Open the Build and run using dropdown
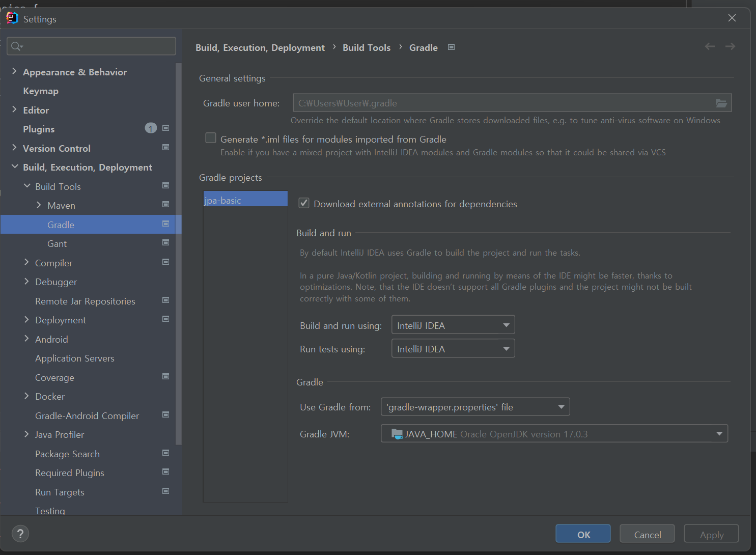 pos(453,325)
